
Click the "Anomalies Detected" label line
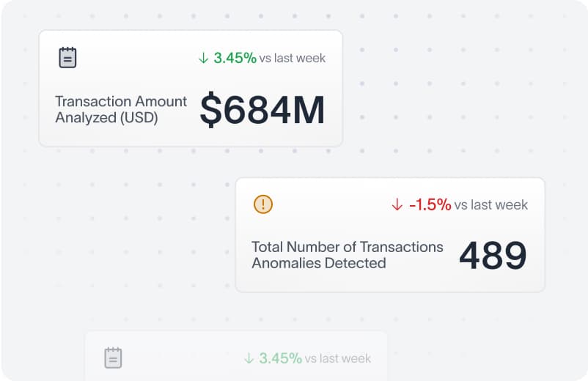[x=318, y=263]
